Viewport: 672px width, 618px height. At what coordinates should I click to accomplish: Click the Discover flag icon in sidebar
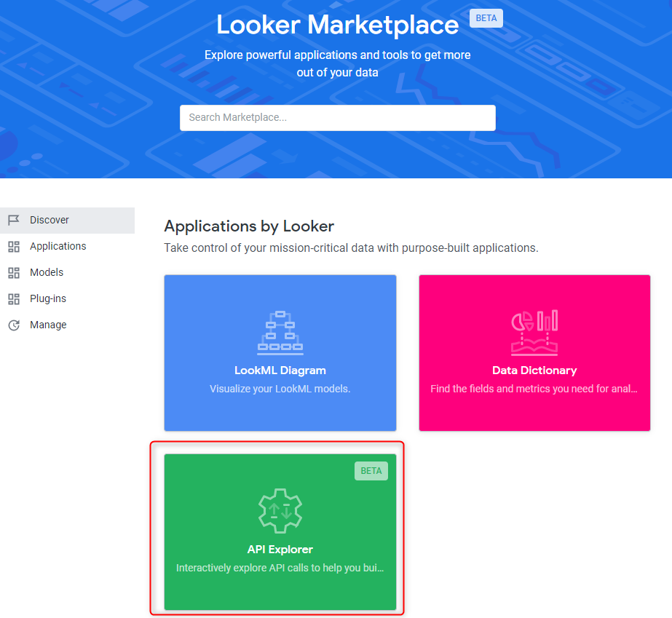tap(13, 220)
